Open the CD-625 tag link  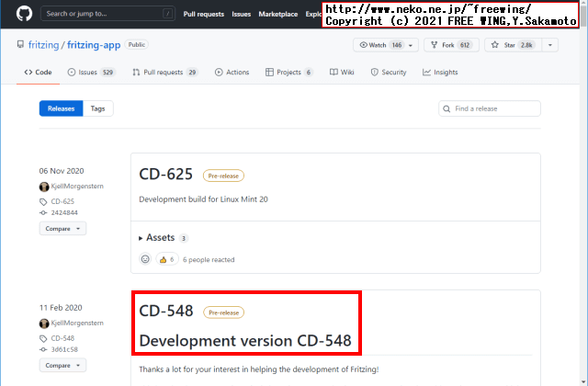(x=62, y=200)
